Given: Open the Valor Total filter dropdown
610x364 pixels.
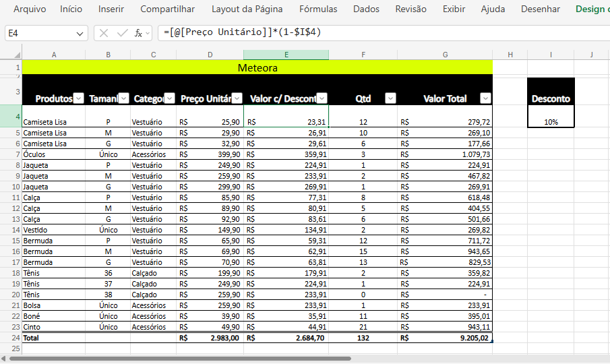Looking at the screenshot, I should (485, 98).
